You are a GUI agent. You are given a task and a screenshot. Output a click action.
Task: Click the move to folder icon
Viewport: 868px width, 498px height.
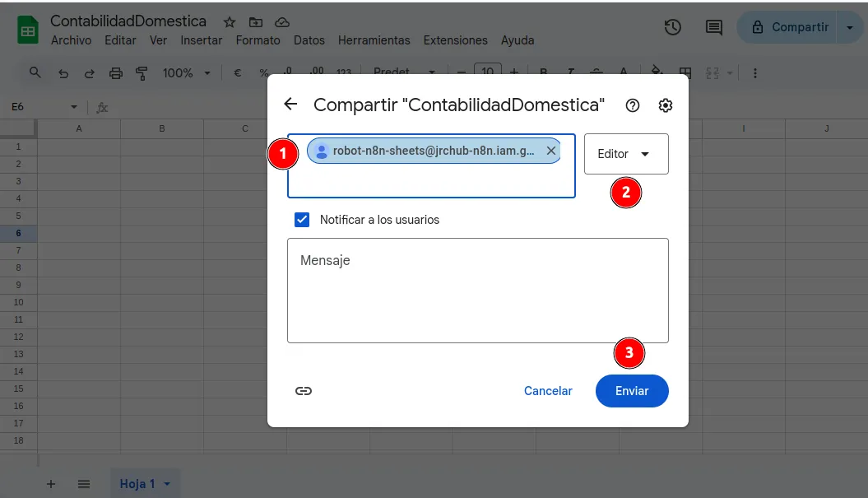pos(256,22)
